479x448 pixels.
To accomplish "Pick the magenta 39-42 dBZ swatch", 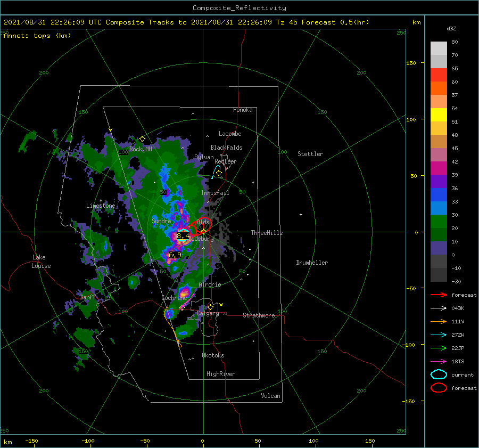I will point(439,168).
